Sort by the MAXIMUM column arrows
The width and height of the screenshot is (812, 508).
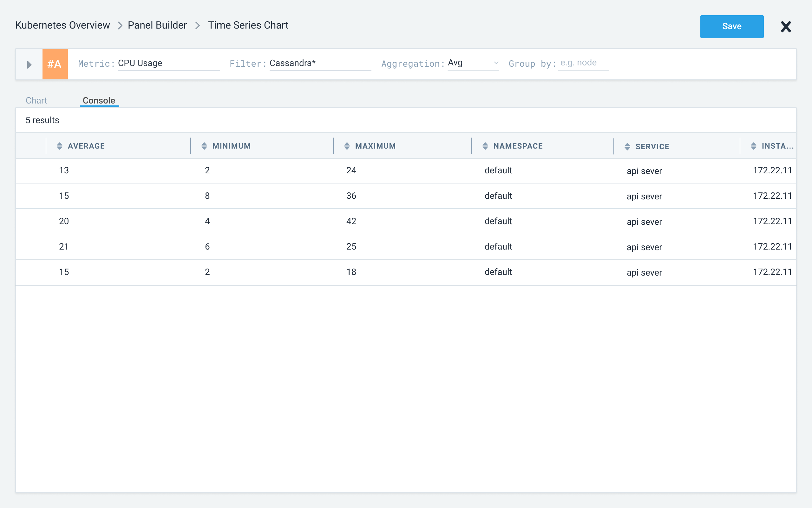347,146
